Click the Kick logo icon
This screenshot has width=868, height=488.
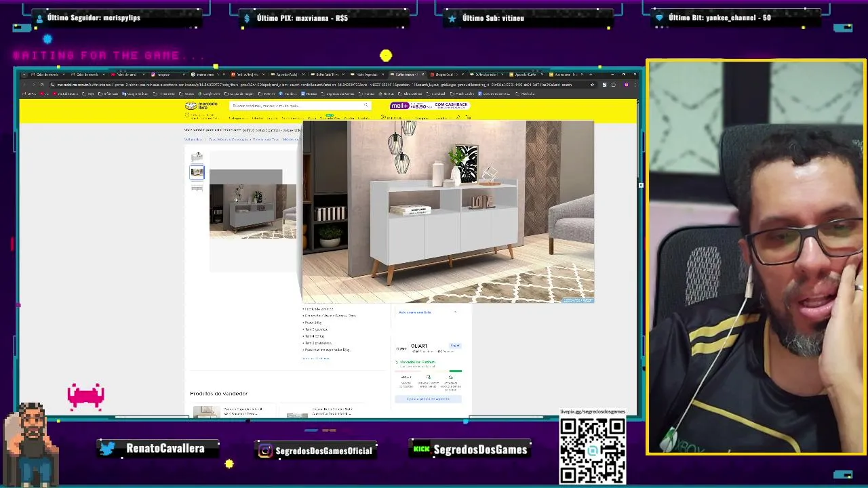point(422,449)
